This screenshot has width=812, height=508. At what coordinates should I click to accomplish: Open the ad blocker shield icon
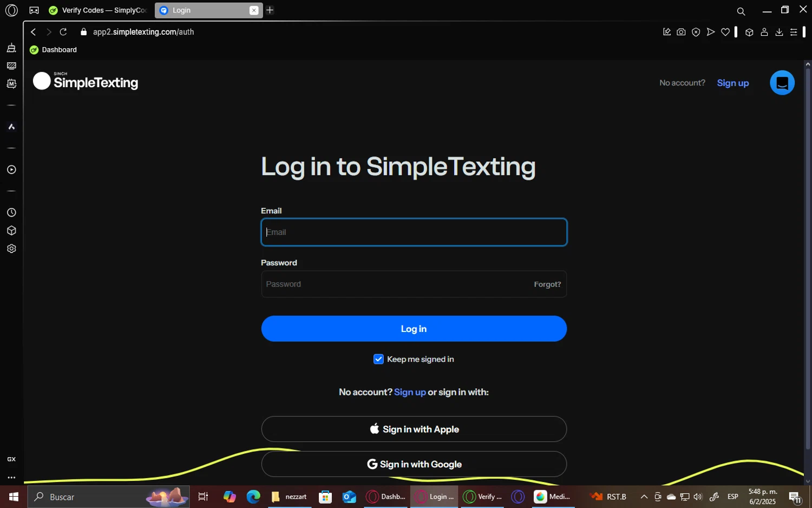pyautogui.click(x=696, y=32)
